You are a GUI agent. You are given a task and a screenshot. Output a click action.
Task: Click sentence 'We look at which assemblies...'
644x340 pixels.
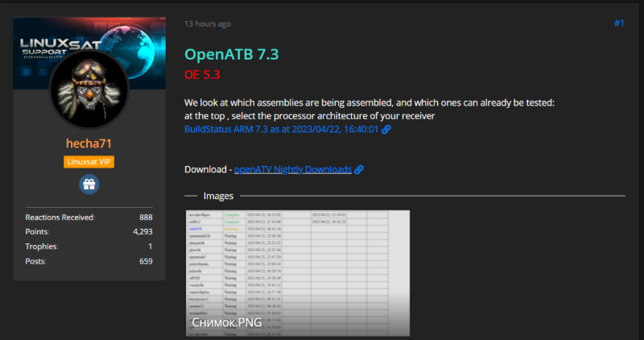(x=369, y=103)
